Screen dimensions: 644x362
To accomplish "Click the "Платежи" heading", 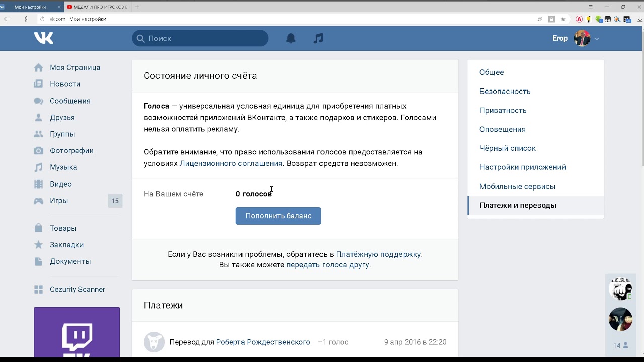I will point(163,305).
